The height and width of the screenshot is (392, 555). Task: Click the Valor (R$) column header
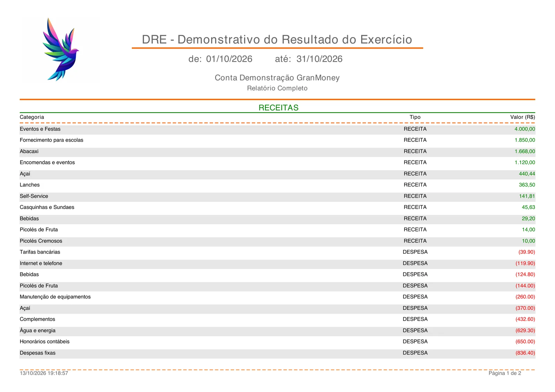[x=522, y=117]
